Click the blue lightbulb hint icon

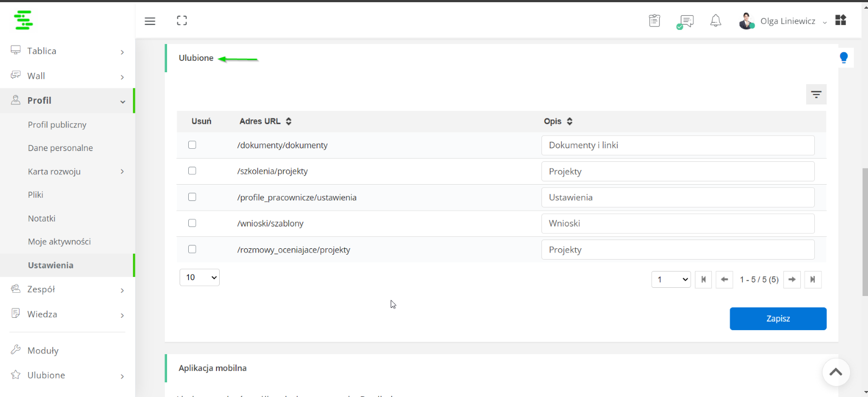pyautogui.click(x=844, y=58)
